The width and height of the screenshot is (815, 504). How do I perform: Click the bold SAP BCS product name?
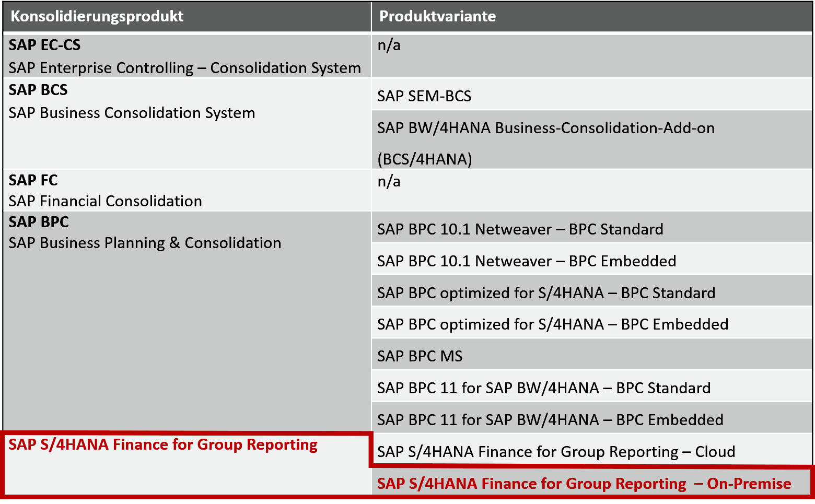tap(38, 90)
